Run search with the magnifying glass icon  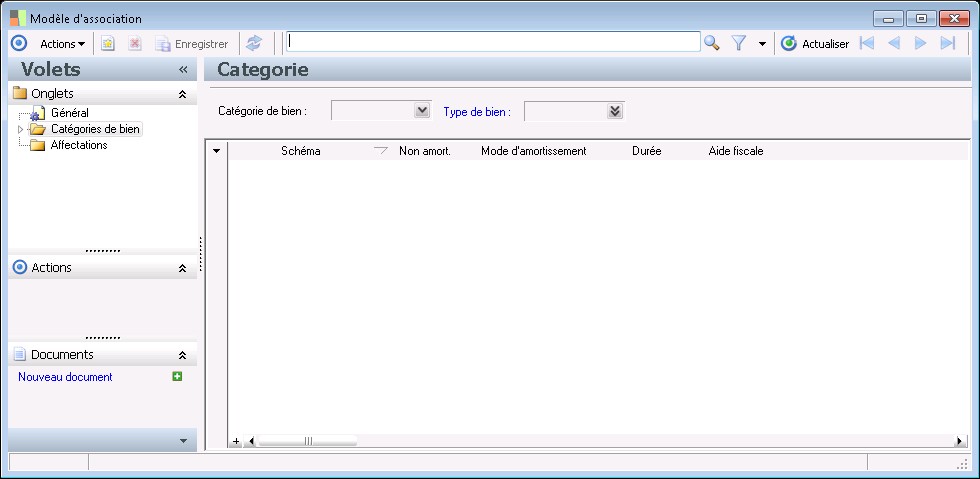712,43
